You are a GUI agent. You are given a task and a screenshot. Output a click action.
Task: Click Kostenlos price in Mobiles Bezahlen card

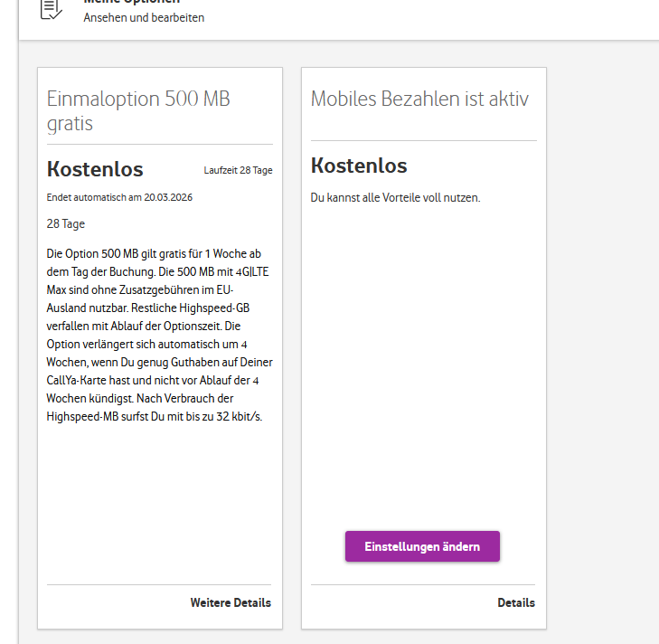coord(359,166)
